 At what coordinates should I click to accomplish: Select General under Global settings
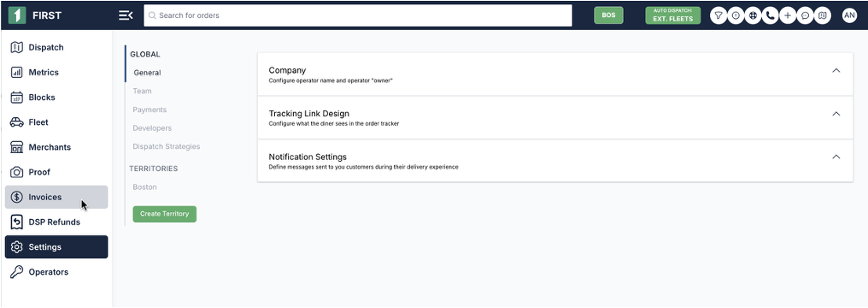point(147,73)
